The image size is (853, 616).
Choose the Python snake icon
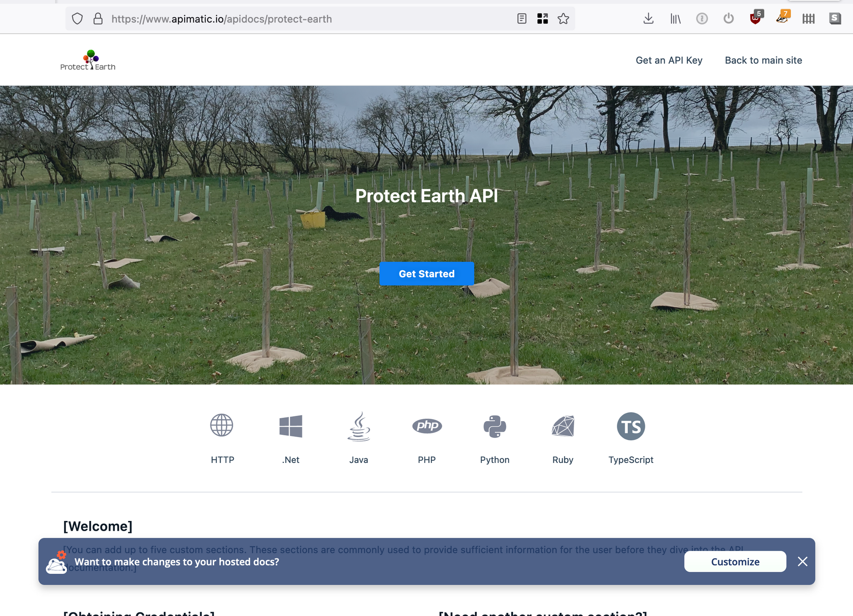tap(495, 425)
